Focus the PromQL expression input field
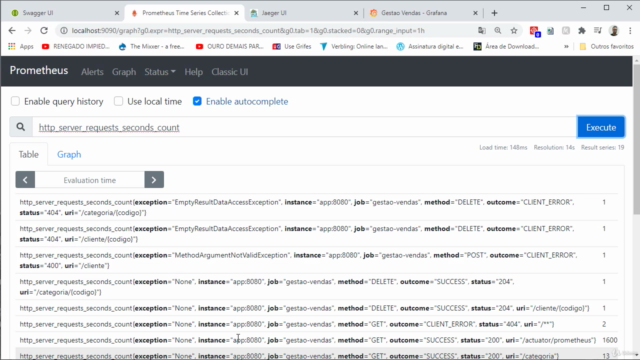 point(304,127)
